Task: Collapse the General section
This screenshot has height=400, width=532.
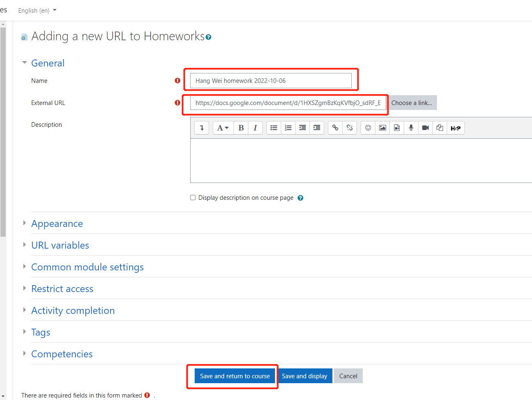Action: click(48, 63)
